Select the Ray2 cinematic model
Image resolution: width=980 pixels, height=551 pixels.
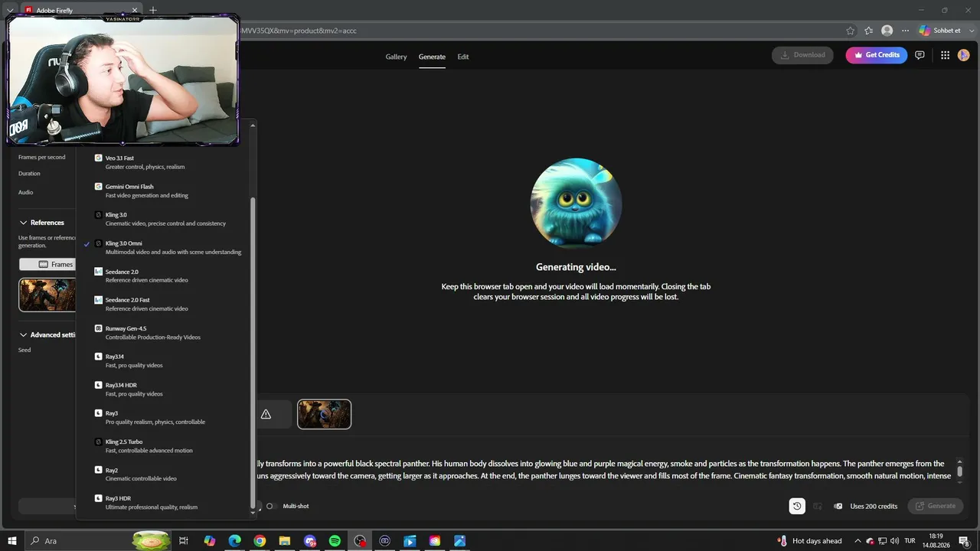[164, 474]
